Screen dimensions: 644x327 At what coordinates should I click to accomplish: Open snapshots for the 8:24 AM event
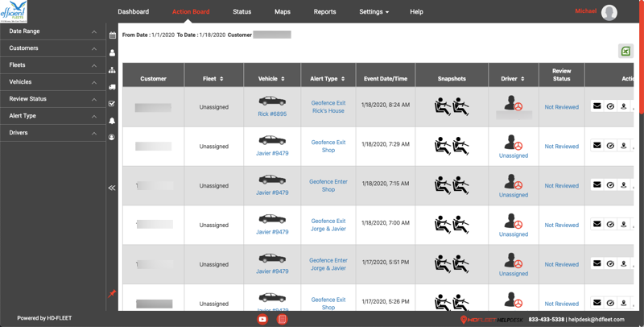[x=452, y=107]
